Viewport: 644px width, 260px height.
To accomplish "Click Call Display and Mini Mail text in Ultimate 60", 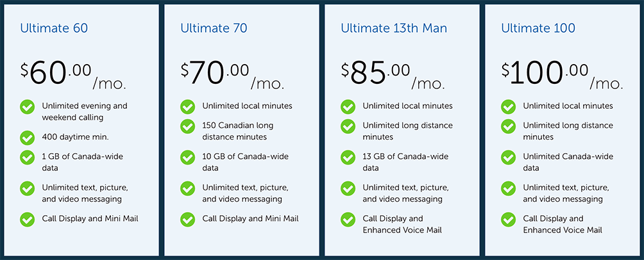I will coord(90,218).
